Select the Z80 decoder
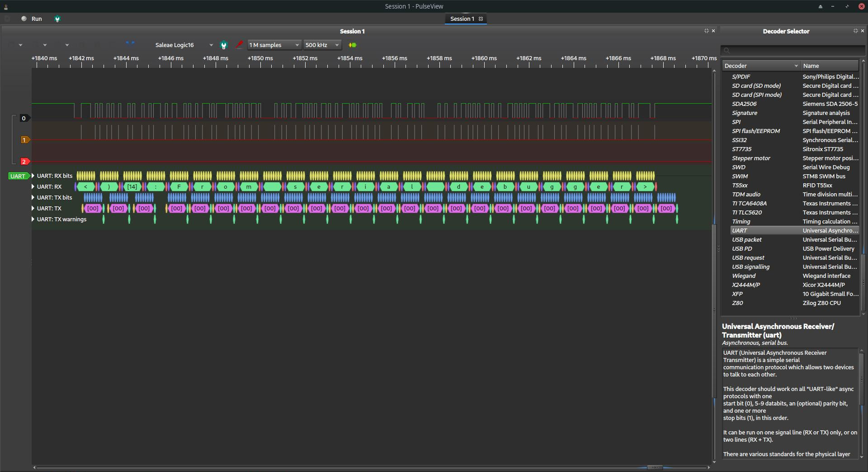 [x=794, y=303]
